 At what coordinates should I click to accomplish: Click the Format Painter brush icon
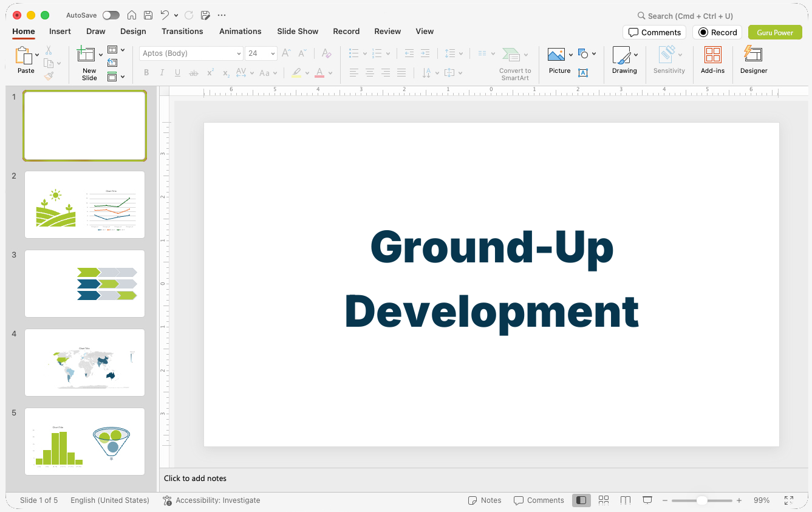(49, 76)
